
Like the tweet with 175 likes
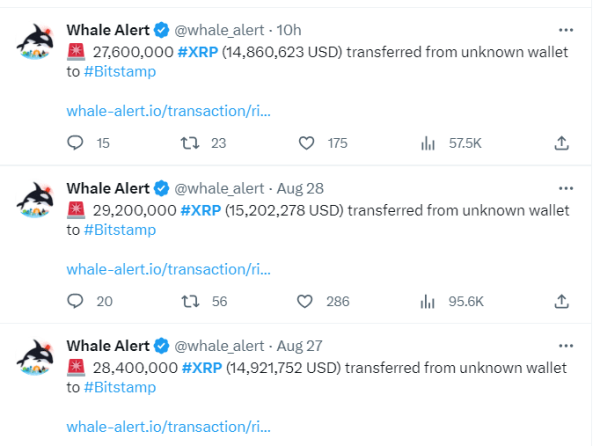click(307, 143)
